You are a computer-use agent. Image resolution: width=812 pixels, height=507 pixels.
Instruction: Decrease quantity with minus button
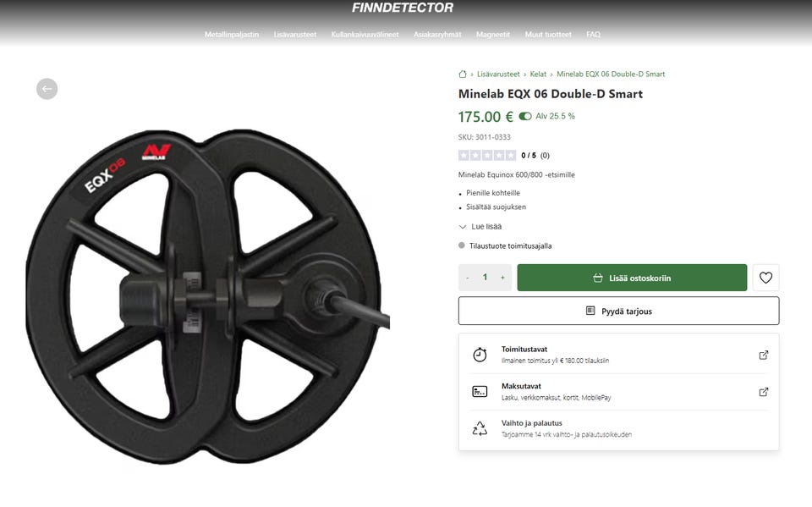tap(467, 278)
